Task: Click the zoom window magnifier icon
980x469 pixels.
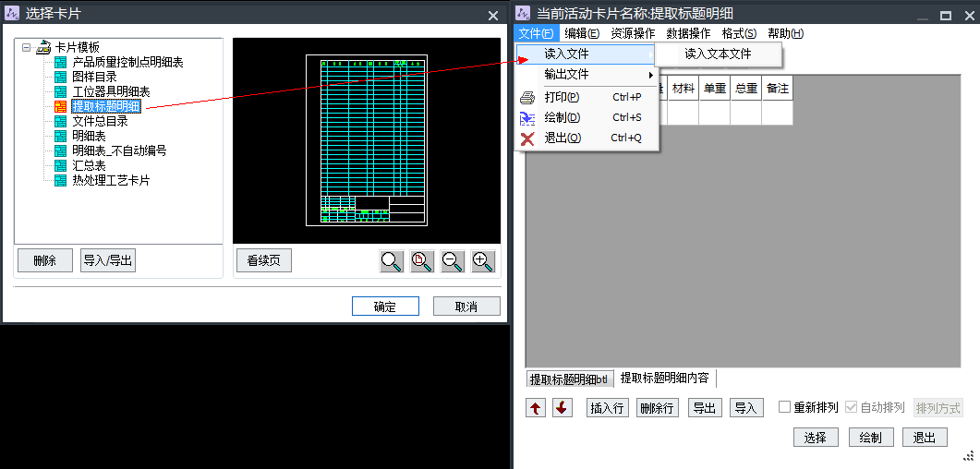Action: tap(392, 261)
